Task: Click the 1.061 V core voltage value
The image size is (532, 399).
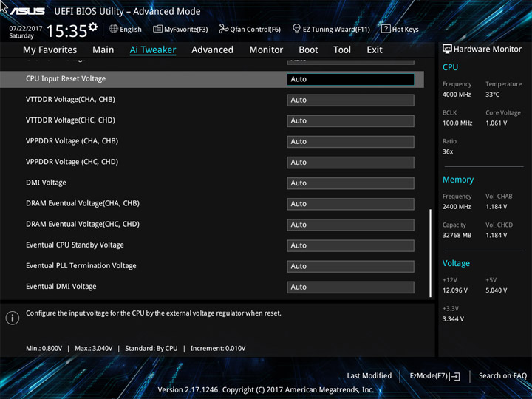Action: (x=497, y=123)
